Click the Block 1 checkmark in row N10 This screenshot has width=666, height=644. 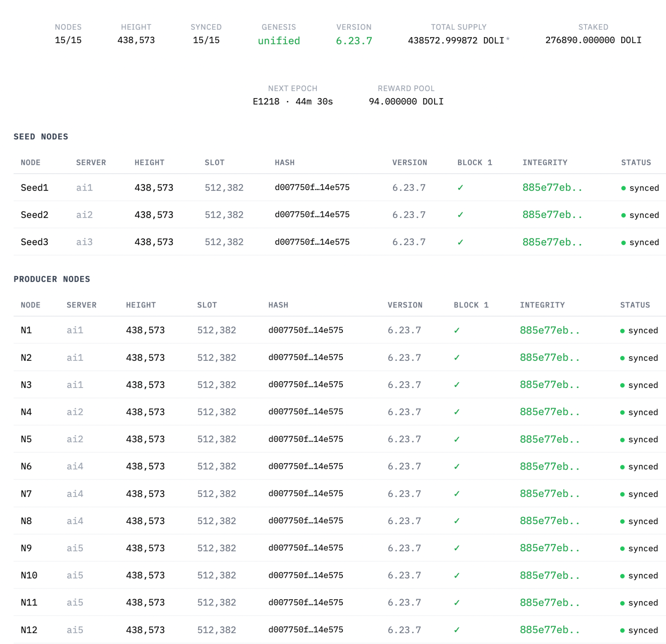[457, 575]
